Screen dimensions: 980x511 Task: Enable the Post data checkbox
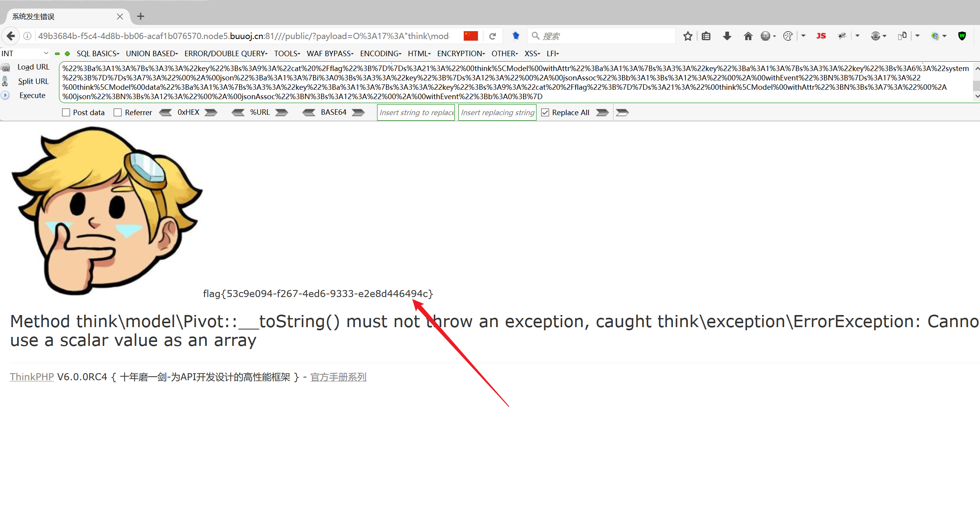click(66, 112)
